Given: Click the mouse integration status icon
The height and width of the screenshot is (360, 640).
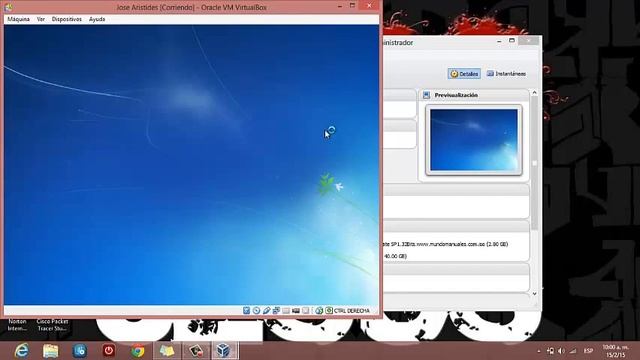Looking at the screenshot, I should [319, 311].
